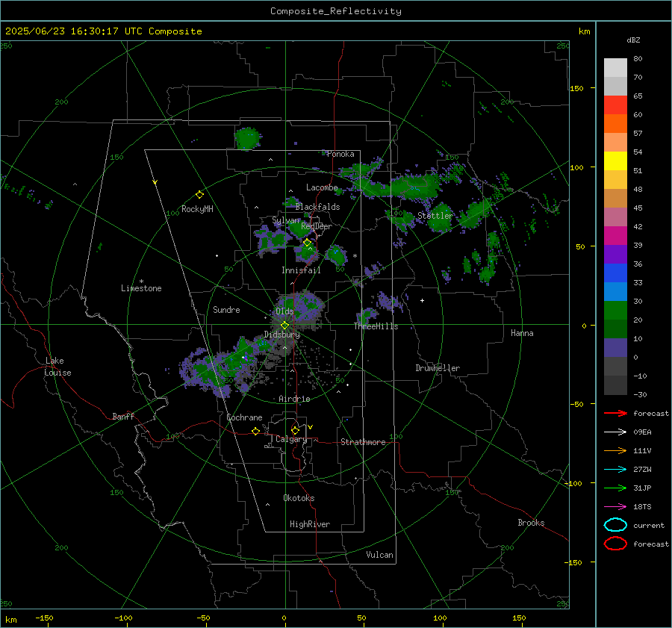The height and width of the screenshot is (628, 672).
Task: Click the blue 36-33 dBZ color swatch
Action: click(x=615, y=273)
